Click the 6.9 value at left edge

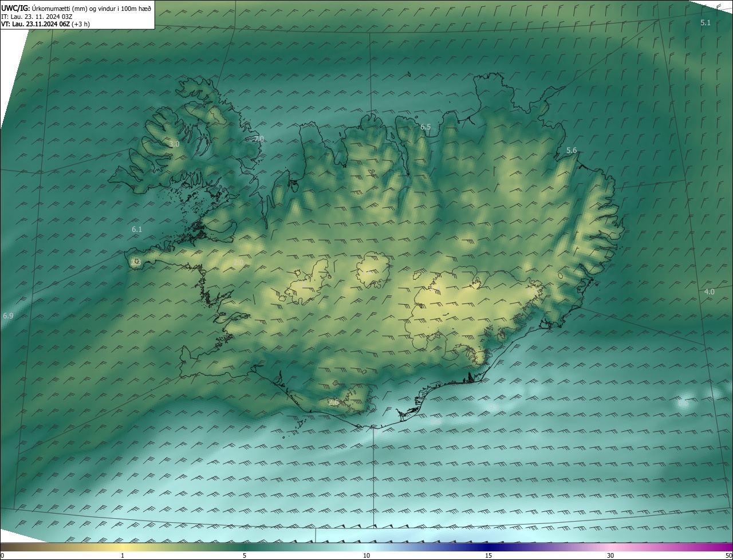pos(8,316)
